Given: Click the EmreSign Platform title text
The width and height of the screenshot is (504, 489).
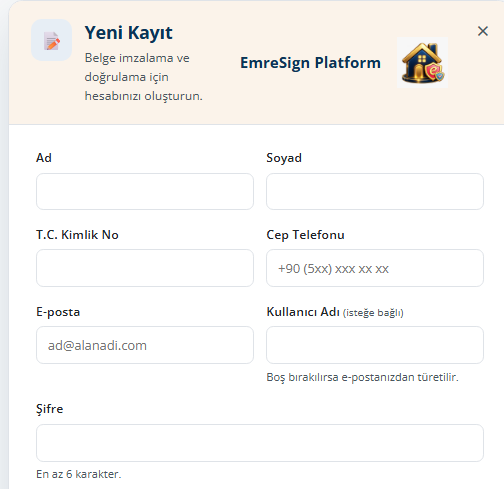Looking at the screenshot, I should (x=310, y=63).
